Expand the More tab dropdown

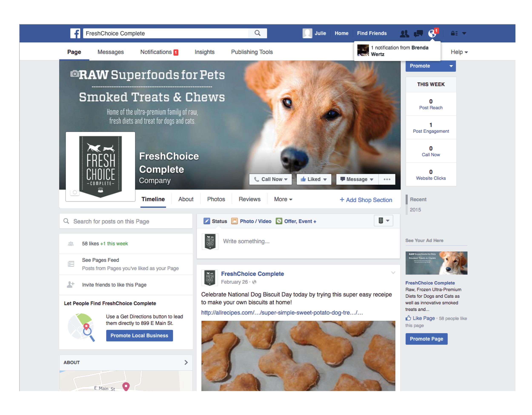283,199
